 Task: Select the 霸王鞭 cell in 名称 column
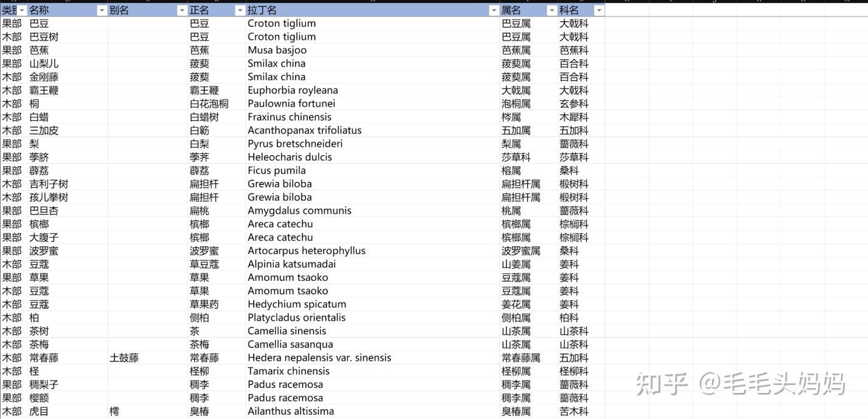(x=67, y=90)
